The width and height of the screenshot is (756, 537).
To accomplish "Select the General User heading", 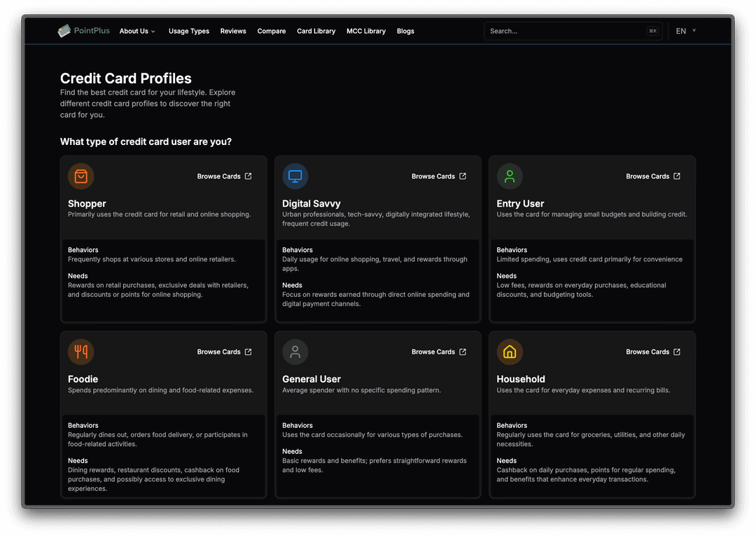I will [311, 379].
